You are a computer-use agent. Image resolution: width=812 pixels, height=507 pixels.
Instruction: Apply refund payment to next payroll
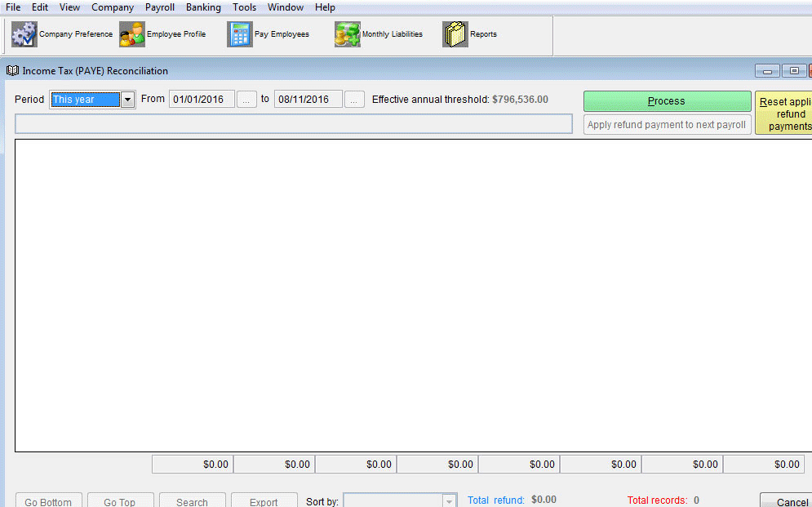[x=666, y=124]
